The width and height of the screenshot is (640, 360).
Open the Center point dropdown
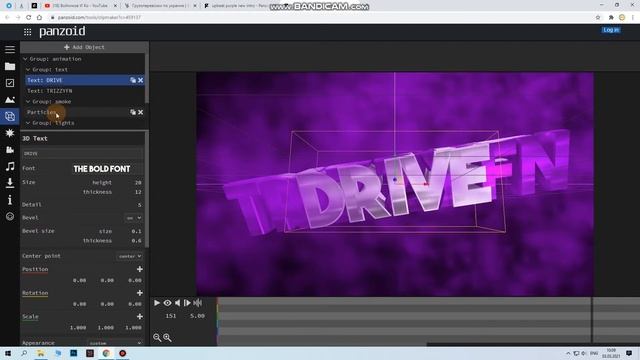pyautogui.click(x=130, y=256)
